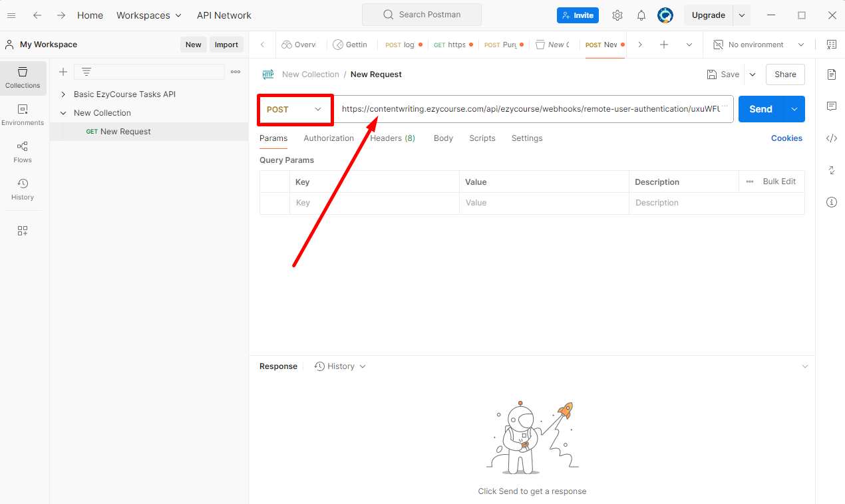Open the Code snippet icon

832,138
